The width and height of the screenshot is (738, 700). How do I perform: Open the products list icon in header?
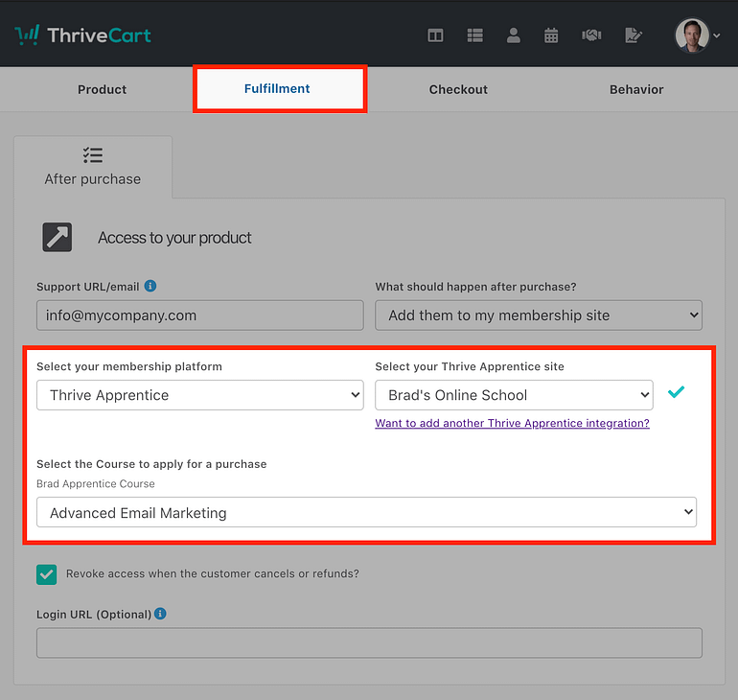[474, 35]
